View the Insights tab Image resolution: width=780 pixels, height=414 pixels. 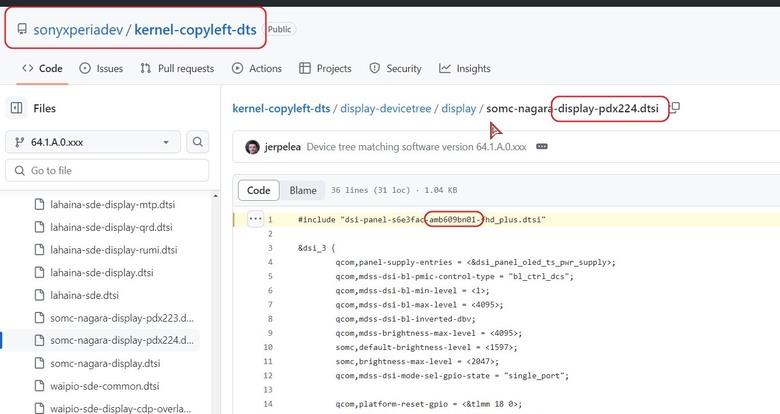point(465,69)
